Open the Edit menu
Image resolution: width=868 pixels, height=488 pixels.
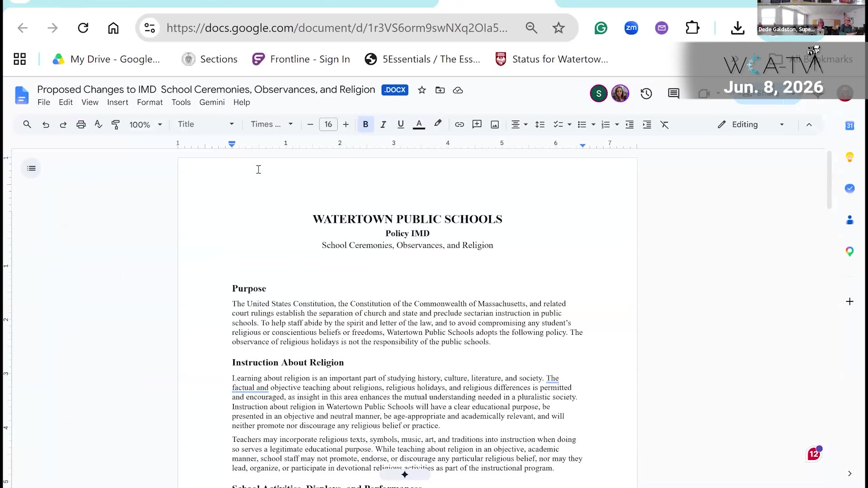66,102
